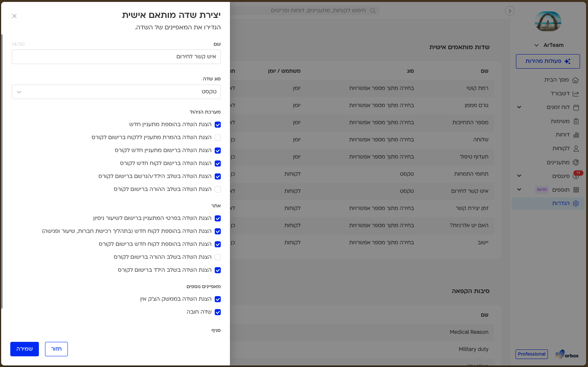Click the Professional plan badge

click(532, 354)
